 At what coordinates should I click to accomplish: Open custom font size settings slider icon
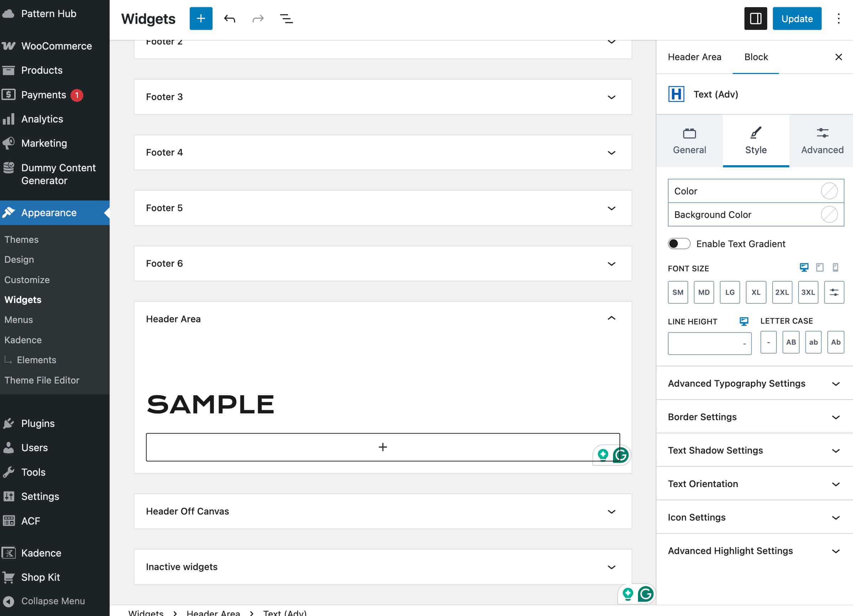pyautogui.click(x=834, y=292)
